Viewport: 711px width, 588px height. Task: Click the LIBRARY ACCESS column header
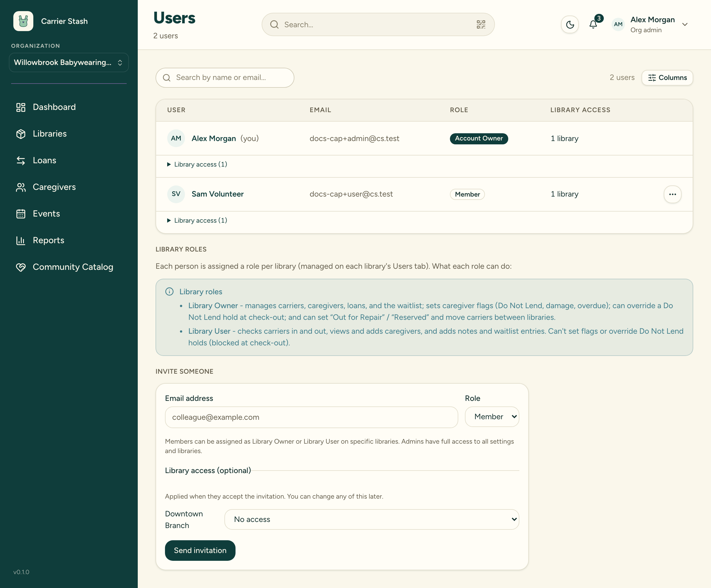[x=580, y=110]
